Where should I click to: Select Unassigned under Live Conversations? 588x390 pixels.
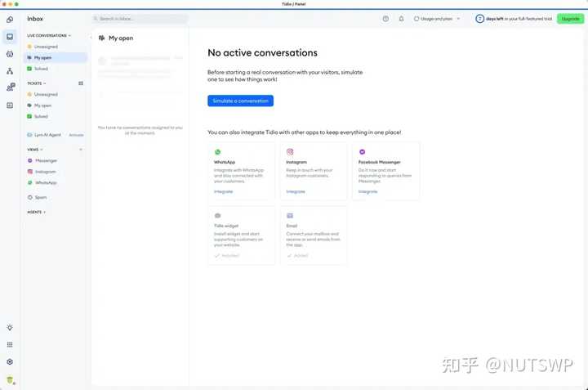coord(46,47)
